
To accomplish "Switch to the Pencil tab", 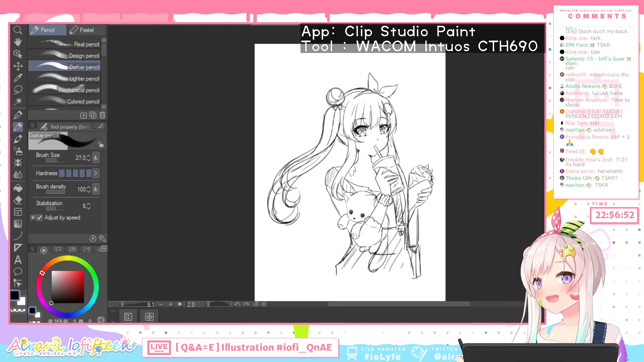I will tap(47, 30).
